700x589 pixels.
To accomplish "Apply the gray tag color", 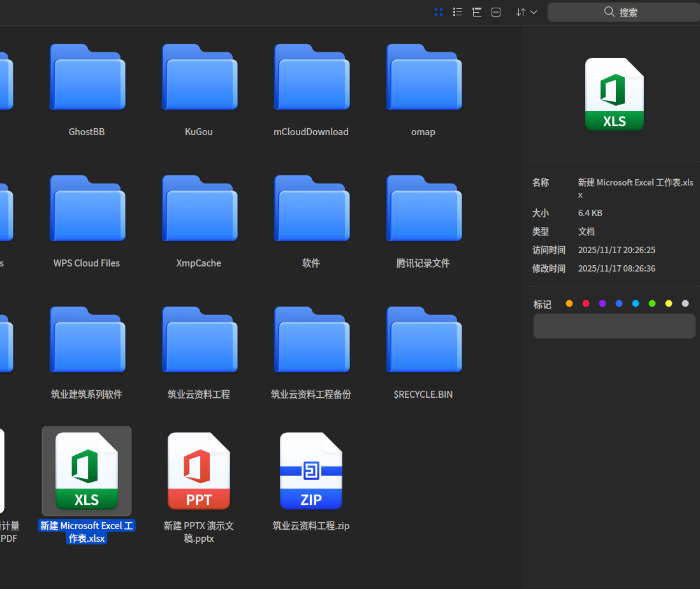I will 685,303.
